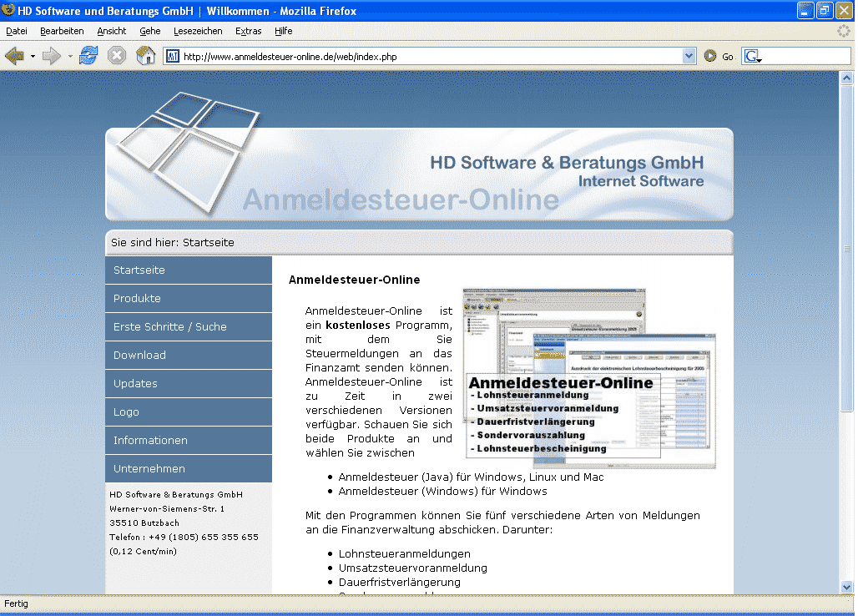Click the Anmeldesteuer-Online screenshot thumbnail
The width and height of the screenshot is (858, 616).
[x=589, y=379]
